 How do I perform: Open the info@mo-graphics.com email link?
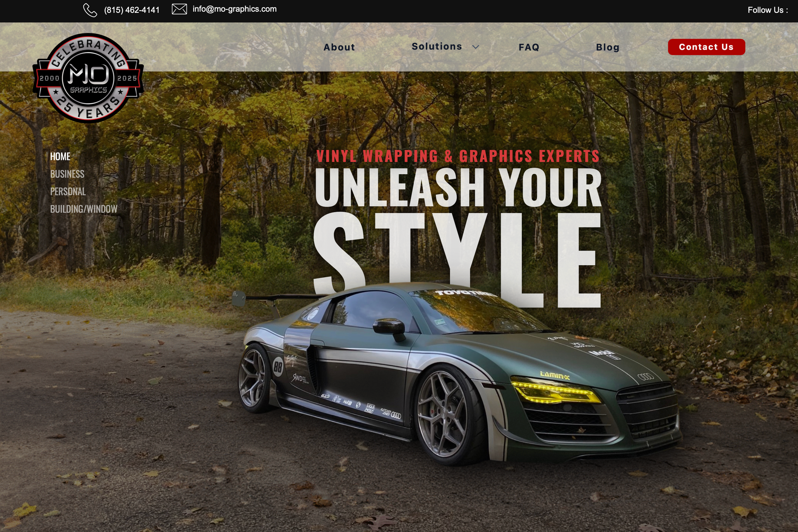coord(234,9)
